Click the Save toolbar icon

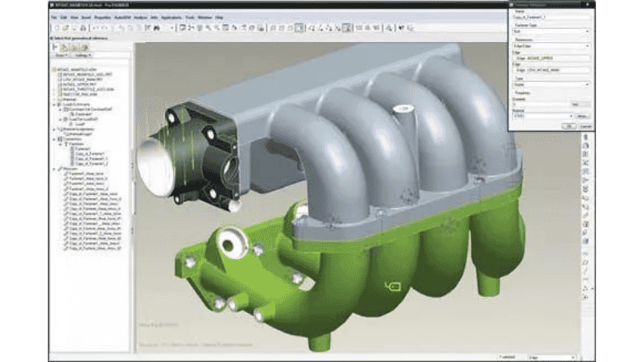click(74, 28)
